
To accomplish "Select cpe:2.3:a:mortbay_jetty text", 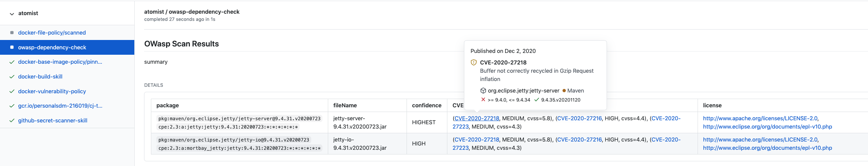I will click(x=239, y=148).
